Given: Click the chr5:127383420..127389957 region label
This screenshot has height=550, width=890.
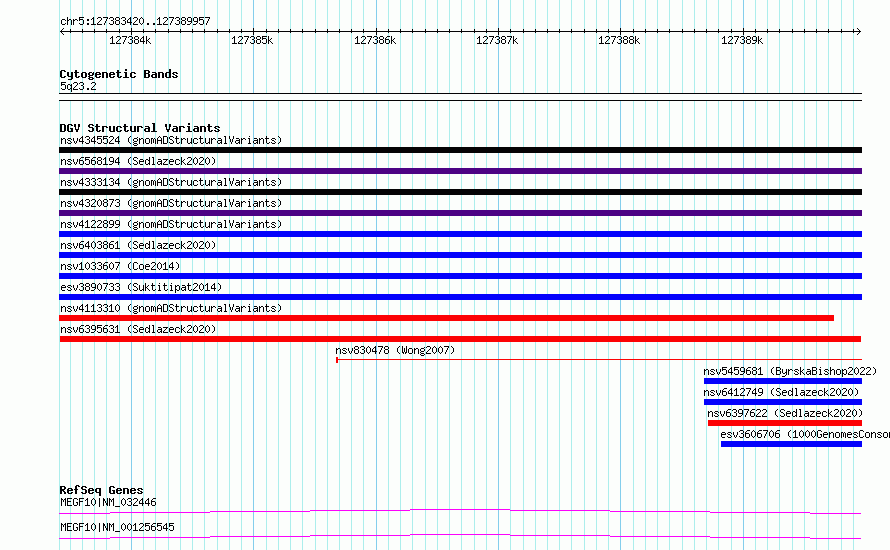Looking at the screenshot, I should (x=135, y=21).
